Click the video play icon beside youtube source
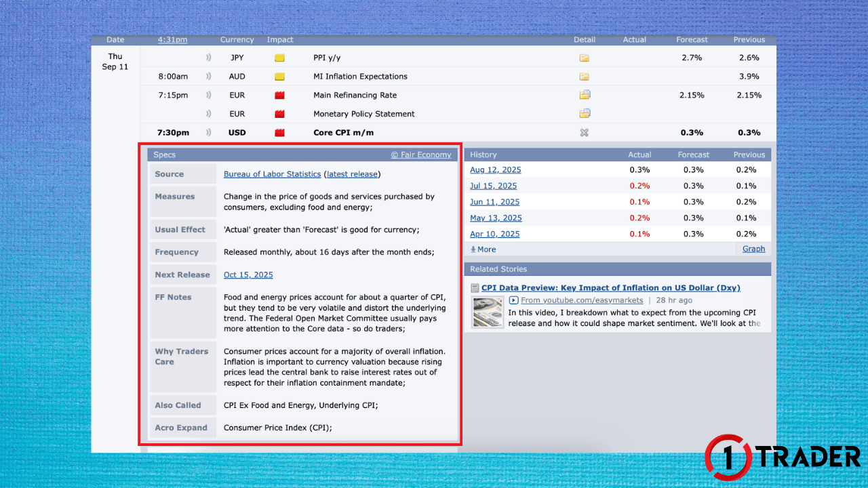 (x=514, y=300)
